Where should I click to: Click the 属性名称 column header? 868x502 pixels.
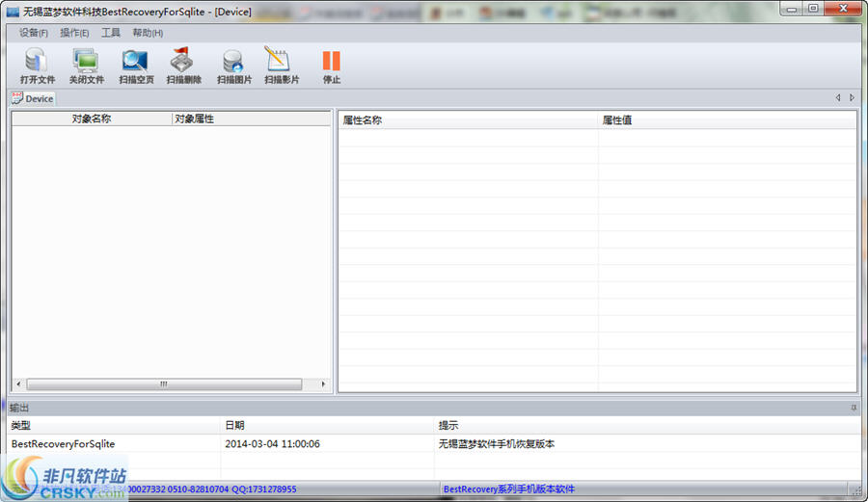click(469, 120)
